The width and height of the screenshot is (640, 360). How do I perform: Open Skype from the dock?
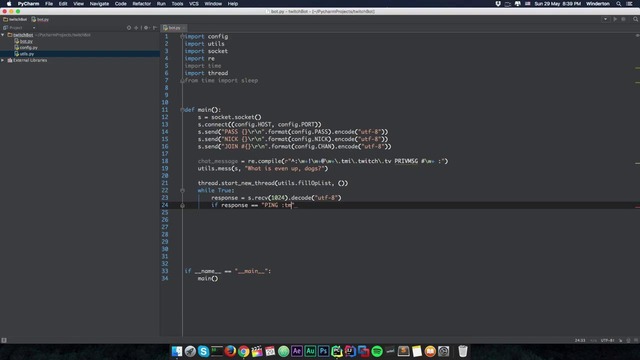click(203, 351)
